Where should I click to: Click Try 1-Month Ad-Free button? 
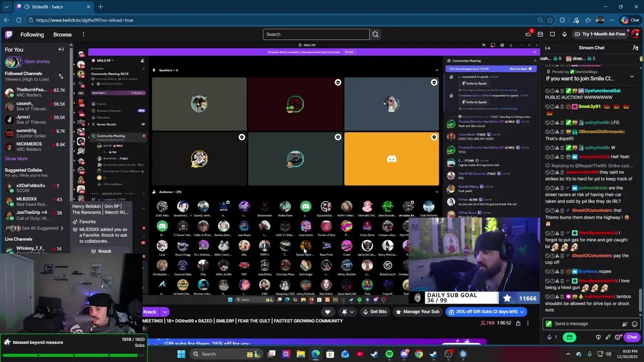[599, 34]
